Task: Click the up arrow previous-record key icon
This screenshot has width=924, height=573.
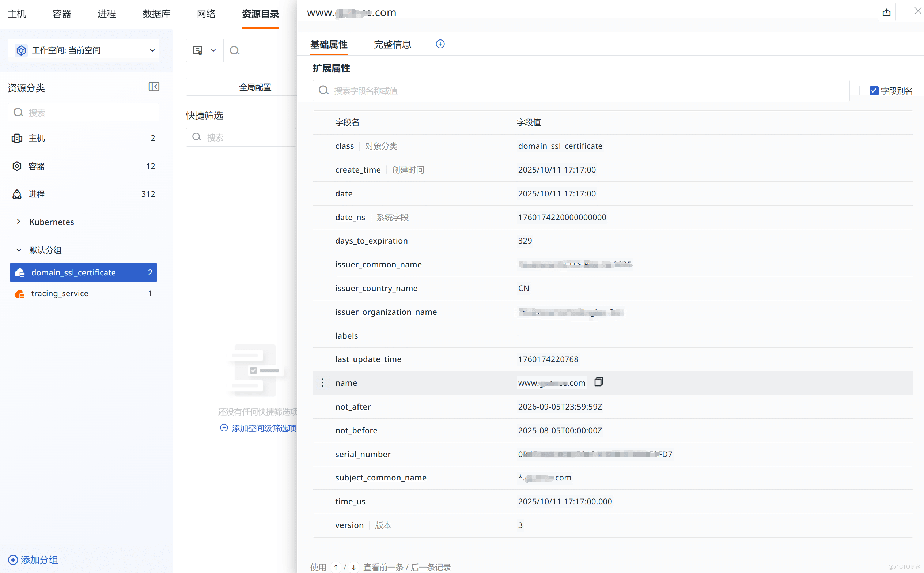Action: (336, 567)
